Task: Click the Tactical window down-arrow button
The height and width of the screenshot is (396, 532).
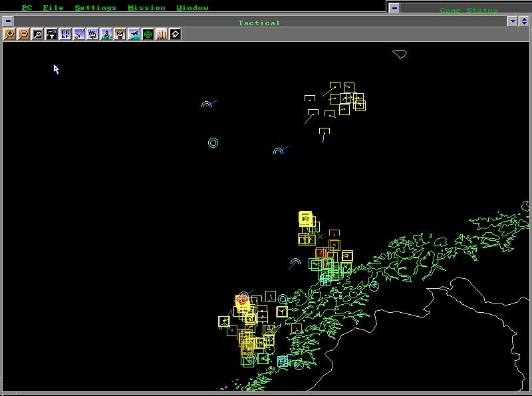Action: pyautogui.click(x=513, y=21)
